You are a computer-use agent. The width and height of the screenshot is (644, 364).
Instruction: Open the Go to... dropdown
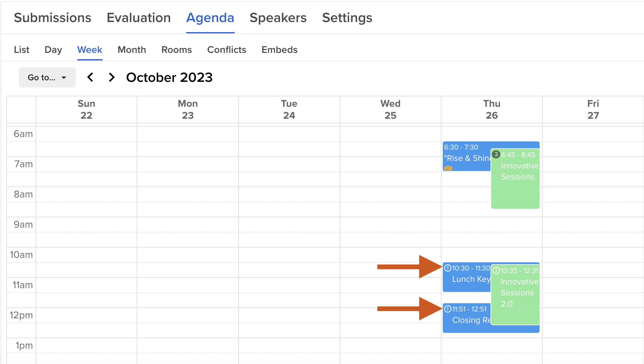coord(47,77)
